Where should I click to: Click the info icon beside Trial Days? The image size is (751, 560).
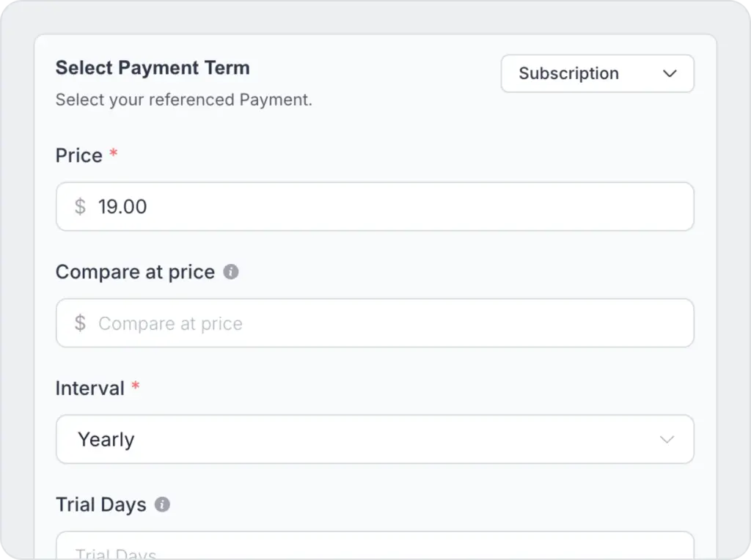pos(163,505)
